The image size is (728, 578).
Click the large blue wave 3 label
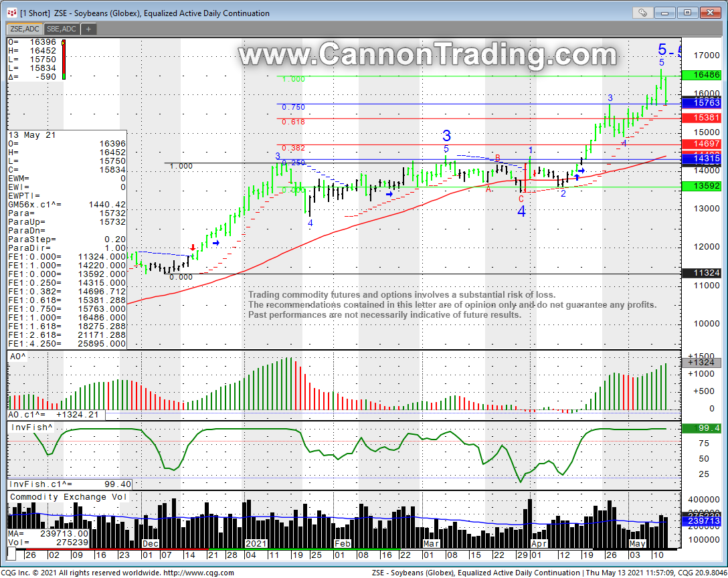[447, 136]
